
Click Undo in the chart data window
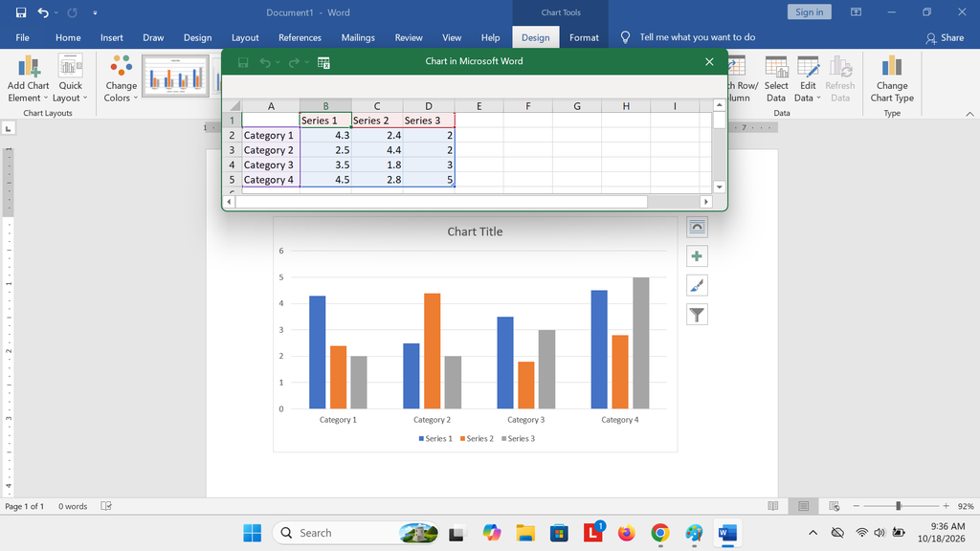[x=266, y=62]
